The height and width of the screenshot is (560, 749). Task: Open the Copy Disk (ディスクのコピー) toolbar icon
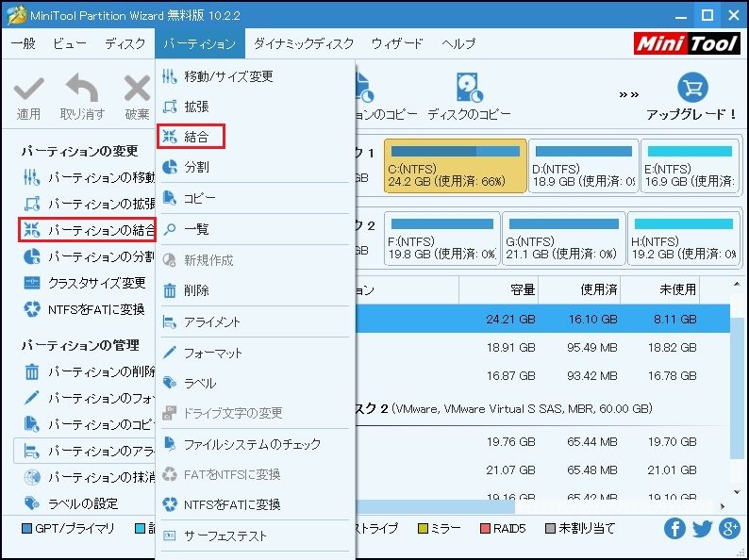pyautogui.click(x=469, y=88)
